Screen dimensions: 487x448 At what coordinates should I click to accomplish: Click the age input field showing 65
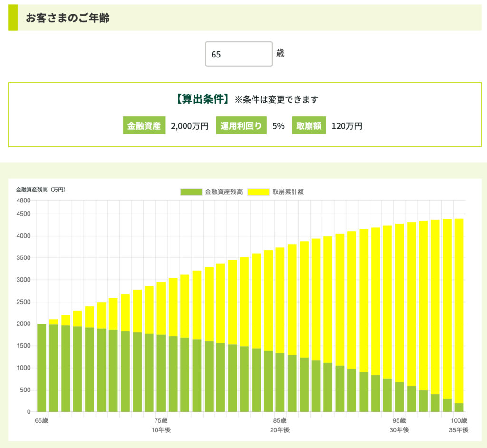[x=239, y=54]
